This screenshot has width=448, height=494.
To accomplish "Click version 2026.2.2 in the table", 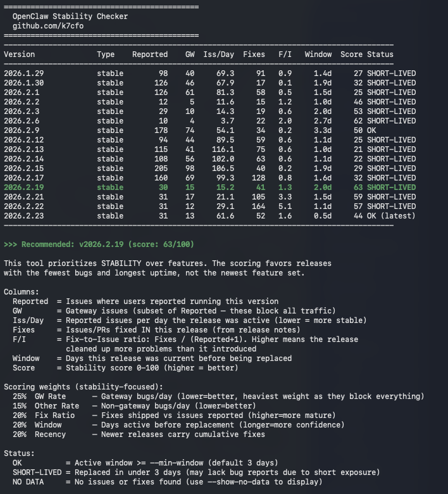I will coord(22,102).
